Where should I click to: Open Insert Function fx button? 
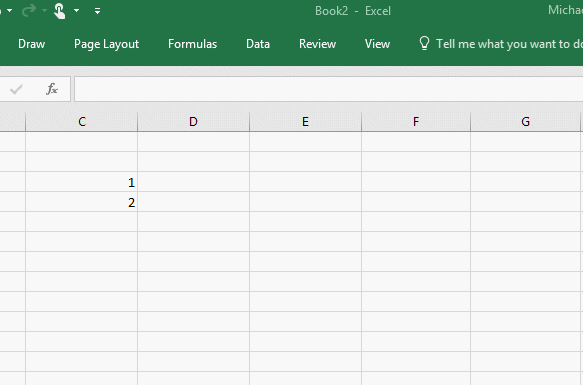pos(52,89)
